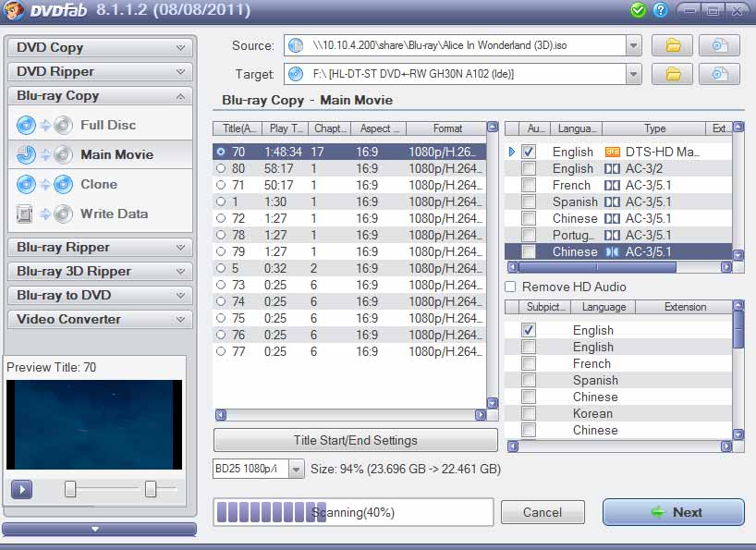Open Title Start/End Settings

pos(355,441)
